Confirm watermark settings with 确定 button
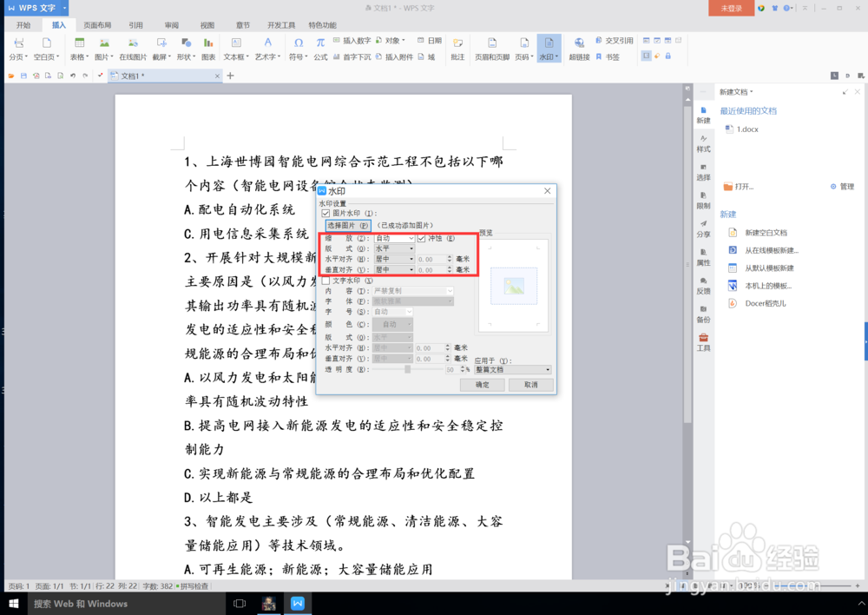Viewport: 868px width, 615px height. point(482,384)
